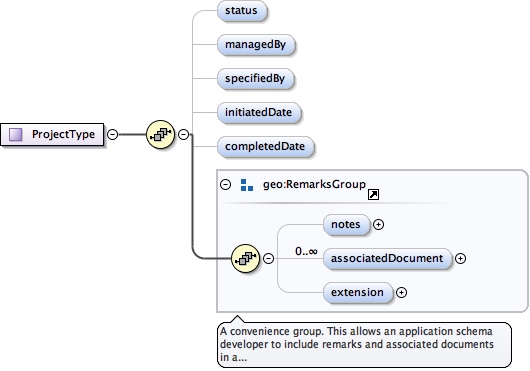
Task: Select the initiatedDate element
Action: (259, 113)
